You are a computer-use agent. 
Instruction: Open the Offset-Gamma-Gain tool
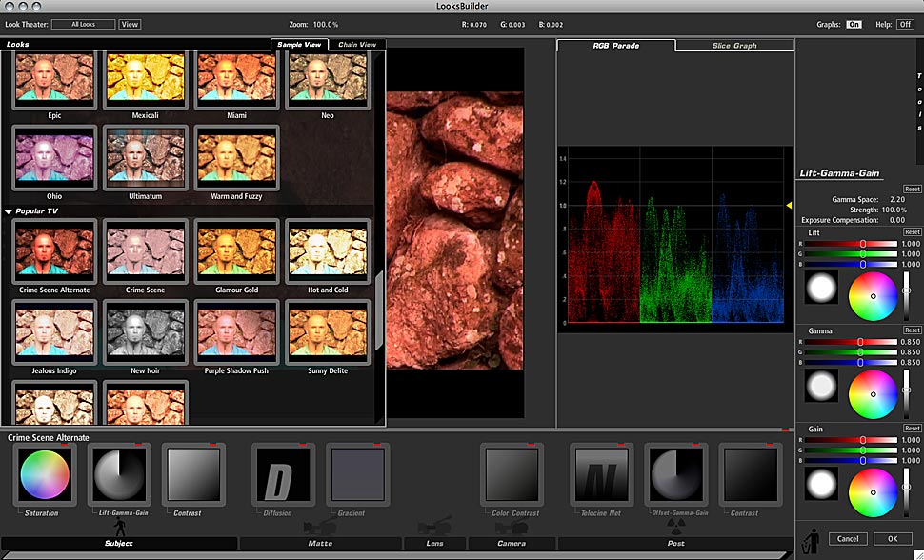(675, 474)
